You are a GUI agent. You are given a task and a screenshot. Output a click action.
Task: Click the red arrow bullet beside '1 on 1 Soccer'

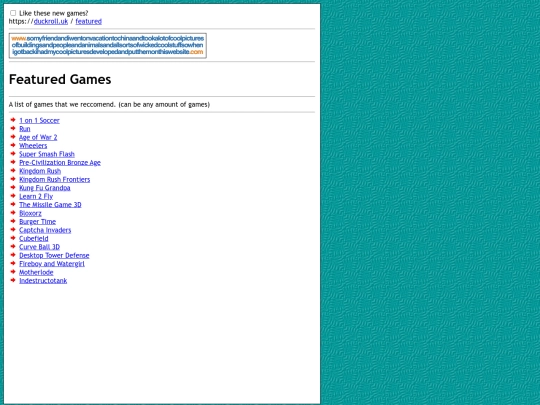[13, 120]
